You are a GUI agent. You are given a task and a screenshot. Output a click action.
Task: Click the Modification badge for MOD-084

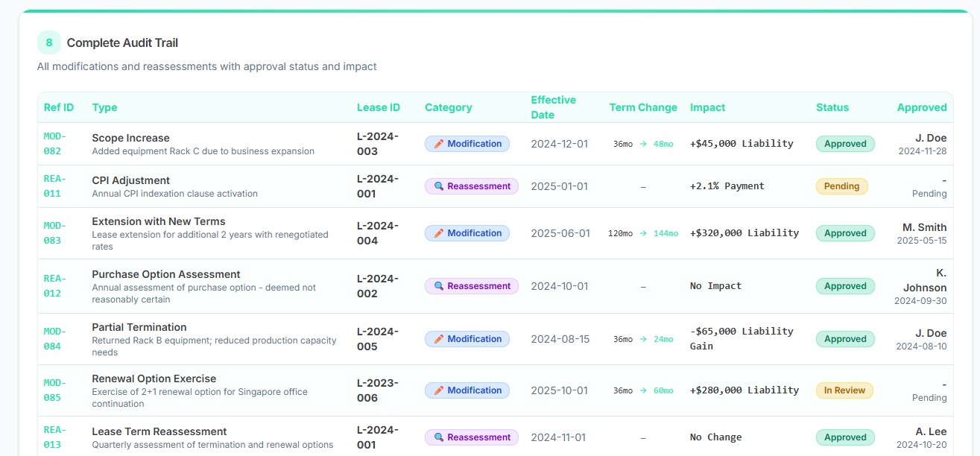467,339
